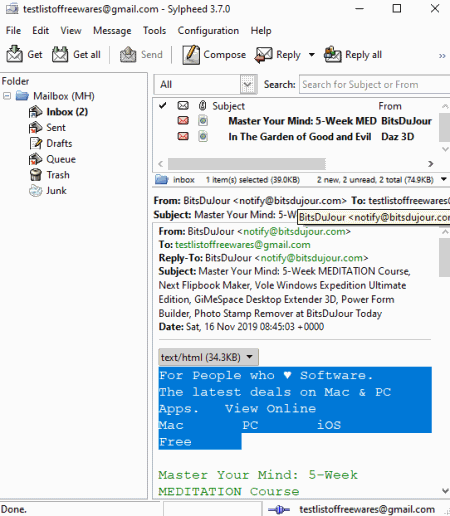Image resolution: width=450 pixels, height=516 pixels.
Task: Toggle message view with summary bar arrow
Action: [x=444, y=179]
